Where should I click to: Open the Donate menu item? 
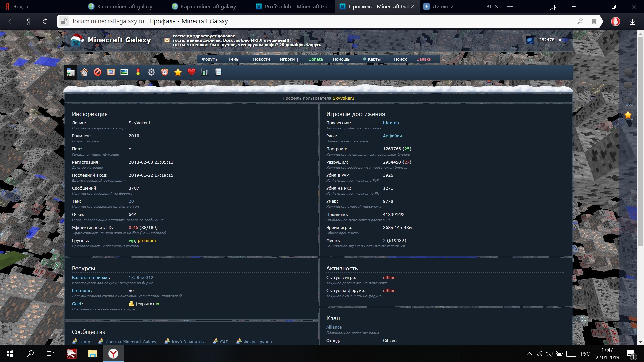(x=316, y=59)
